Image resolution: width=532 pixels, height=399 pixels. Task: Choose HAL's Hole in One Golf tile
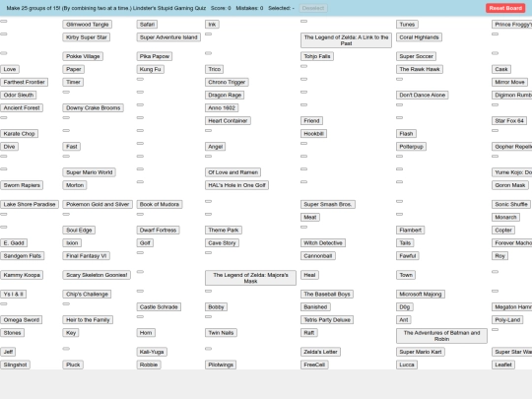pyautogui.click(x=237, y=185)
